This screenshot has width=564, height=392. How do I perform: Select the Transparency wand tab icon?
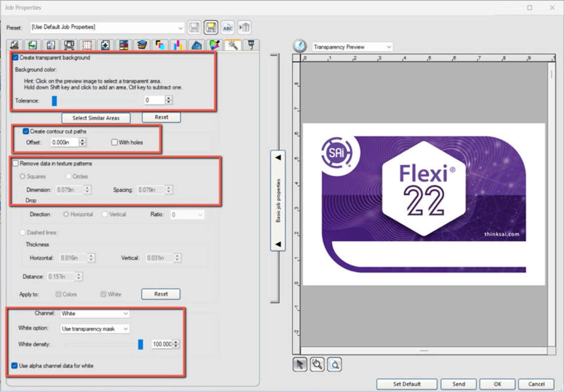tap(232, 45)
